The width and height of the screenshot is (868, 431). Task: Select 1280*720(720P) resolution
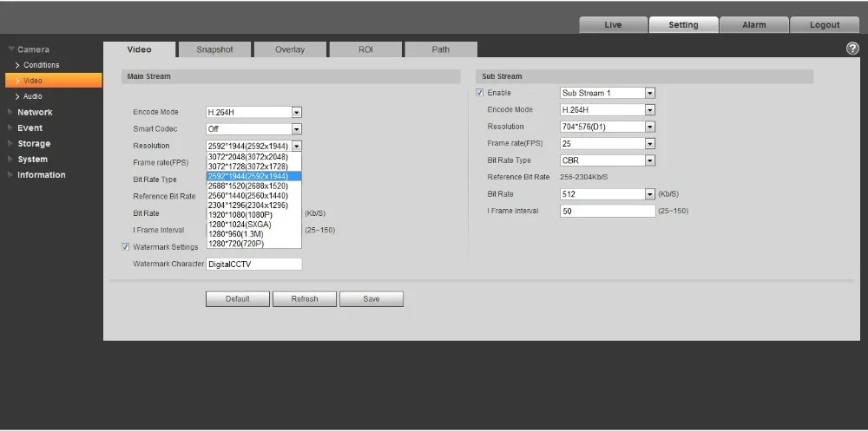tap(254, 244)
